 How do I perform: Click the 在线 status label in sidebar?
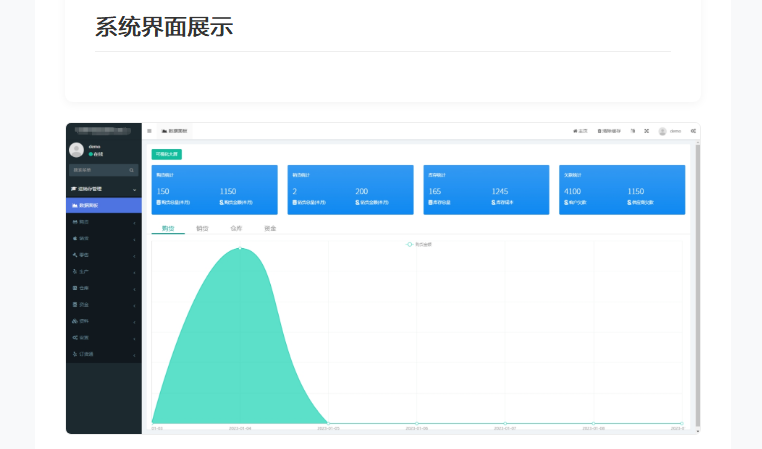(x=96, y=154)
